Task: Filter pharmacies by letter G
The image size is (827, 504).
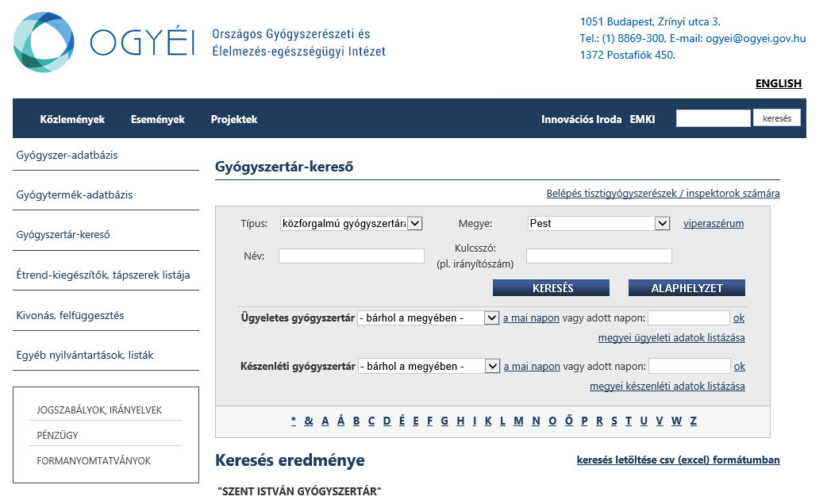Action: click(444, 421)
